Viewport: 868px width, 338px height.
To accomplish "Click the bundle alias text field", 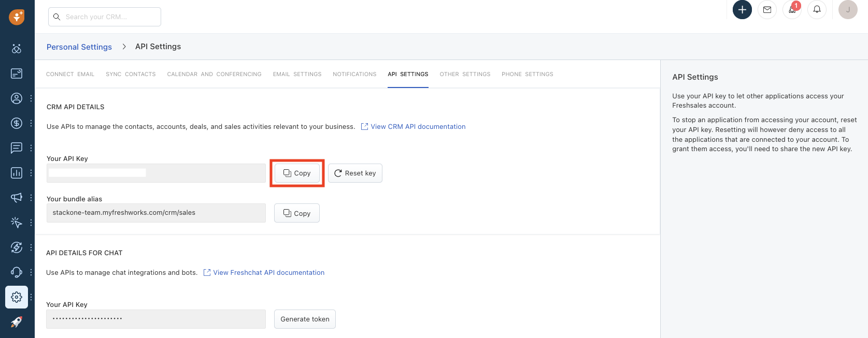I will pos(156,213).
